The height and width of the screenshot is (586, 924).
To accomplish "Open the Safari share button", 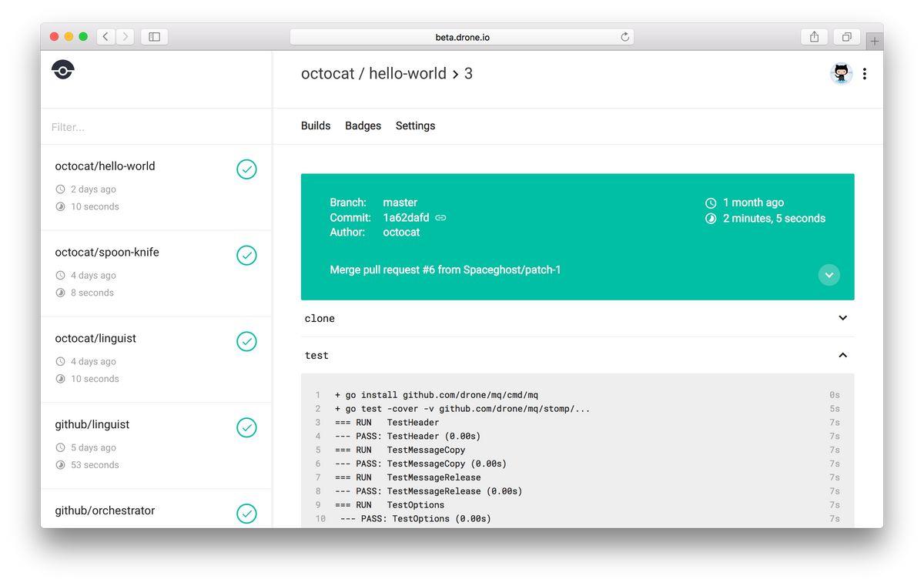I will (814, 36).
